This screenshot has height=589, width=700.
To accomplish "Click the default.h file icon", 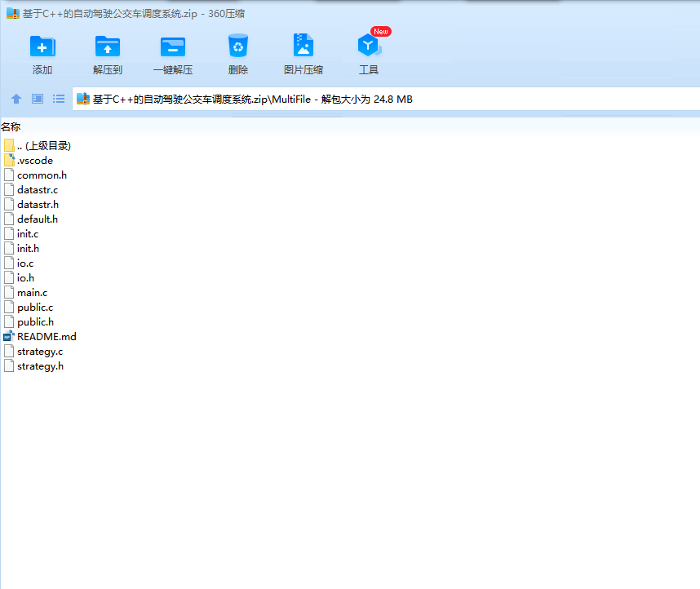I will click(9, 219).
